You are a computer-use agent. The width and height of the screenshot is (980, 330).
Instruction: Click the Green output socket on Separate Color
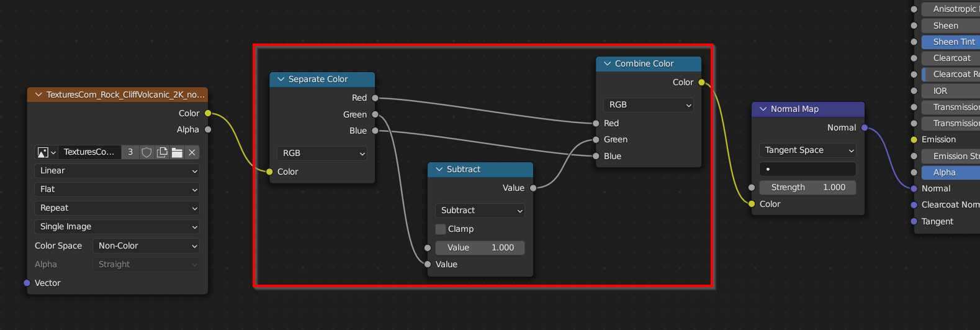[375, 114]
